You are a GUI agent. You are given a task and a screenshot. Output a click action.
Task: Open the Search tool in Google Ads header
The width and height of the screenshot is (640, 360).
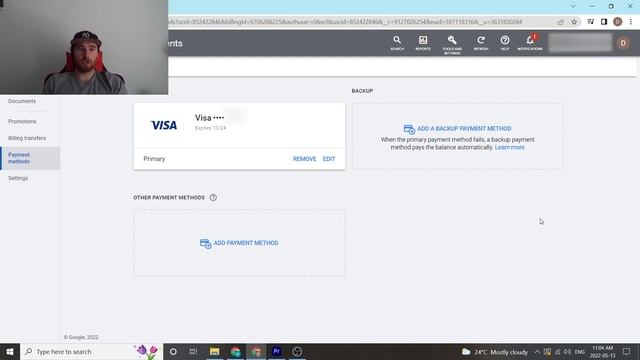point(397,42)
